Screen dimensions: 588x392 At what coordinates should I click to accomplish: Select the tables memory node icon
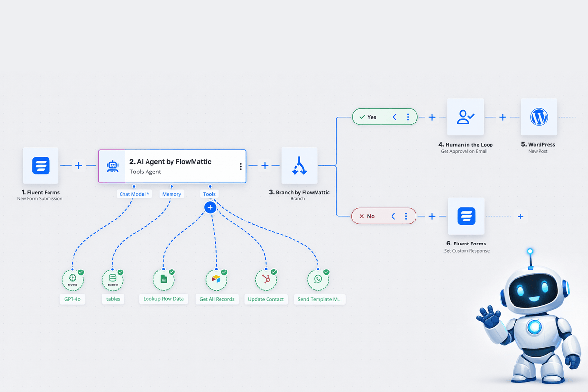pyautogui.click(x=113, y=280)
